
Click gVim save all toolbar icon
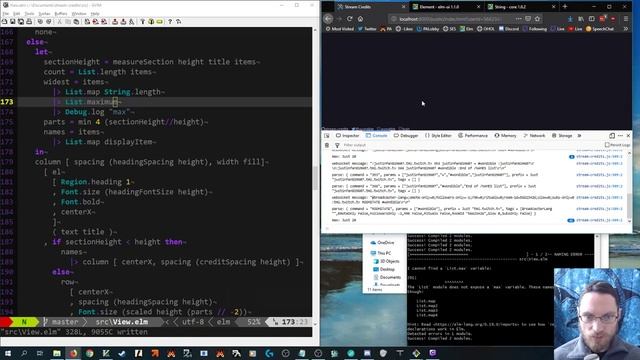tap(21, 21)
